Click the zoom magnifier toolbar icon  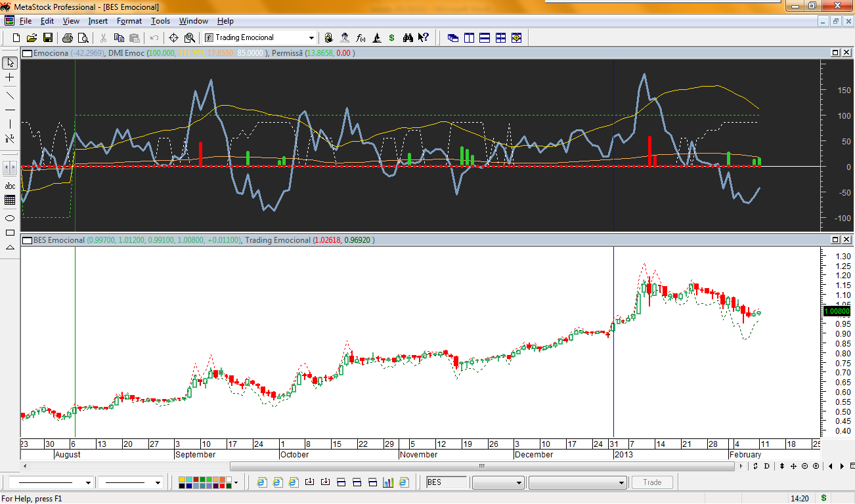190,37
